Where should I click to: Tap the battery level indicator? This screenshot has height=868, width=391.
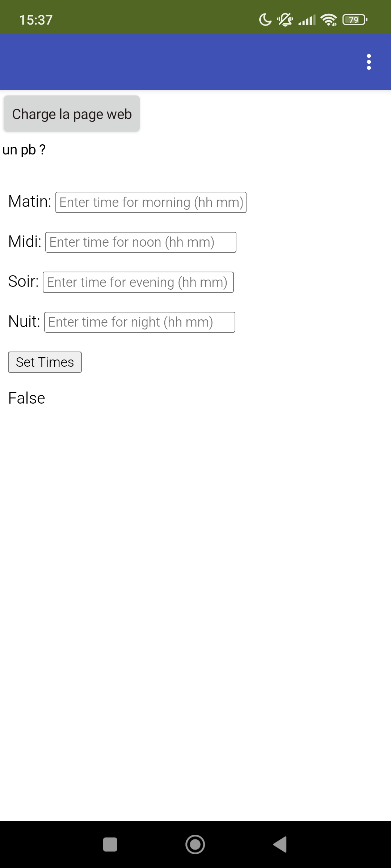(x=355, y=20)
